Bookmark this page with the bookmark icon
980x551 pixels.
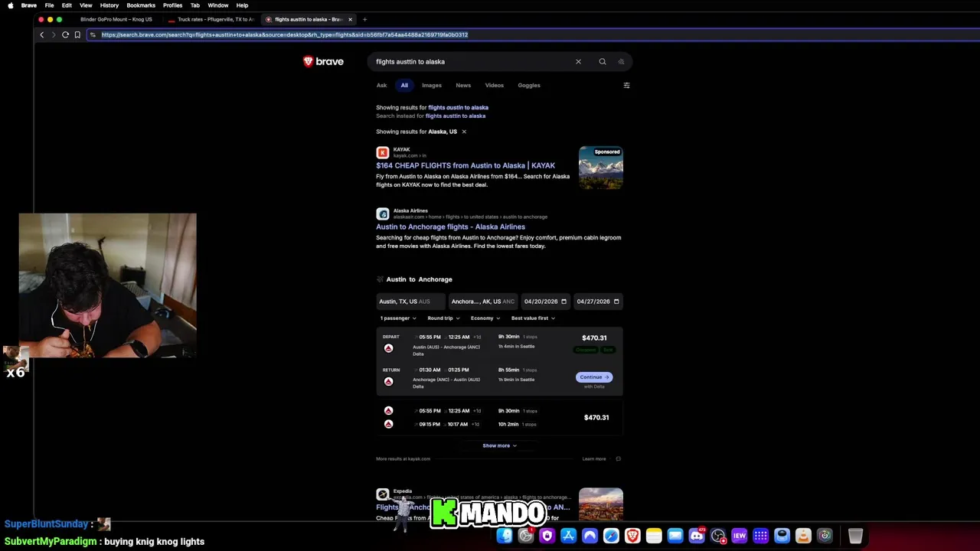point(77,34)
